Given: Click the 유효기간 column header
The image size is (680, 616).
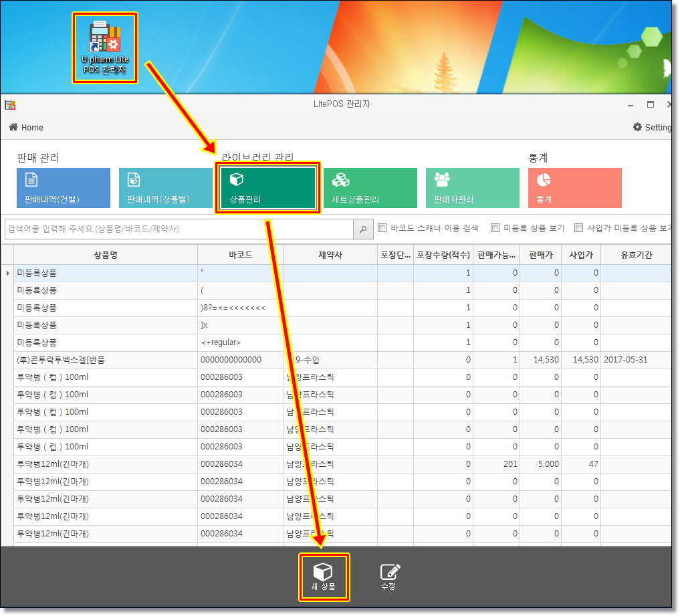Looking at the screenshot, I should tap(636, 255).
